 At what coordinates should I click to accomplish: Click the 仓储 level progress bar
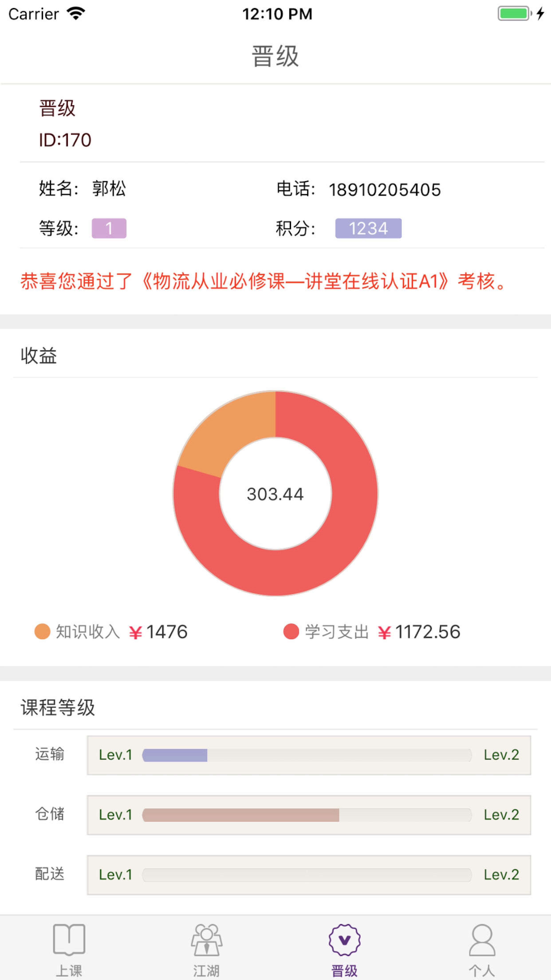[x=307, y=815]
